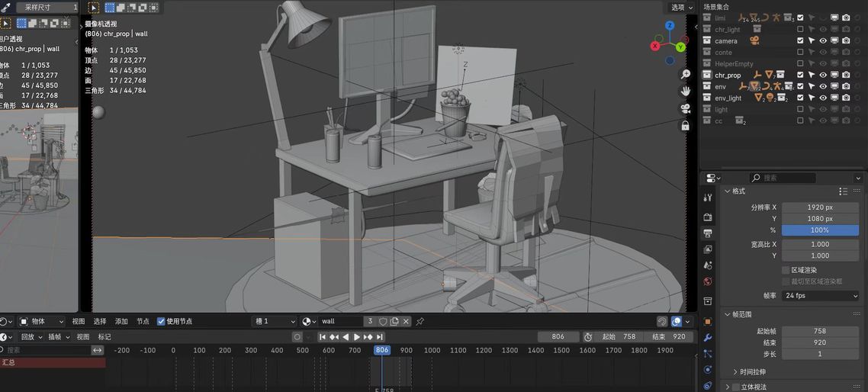Hide the chr_prop collection with eye icon
The height and width of the screenshot is (392, 868).
(823, 75)
